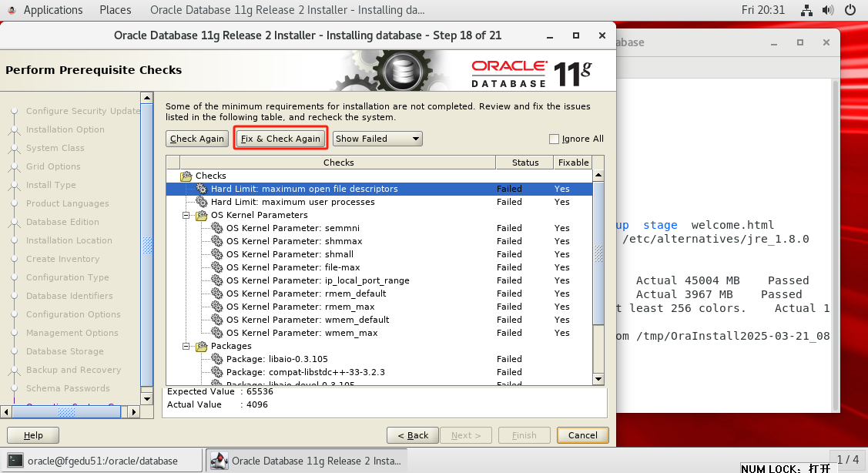Go back with the Back button
This screenshot has height=473, width=868.
click(413, 435)
